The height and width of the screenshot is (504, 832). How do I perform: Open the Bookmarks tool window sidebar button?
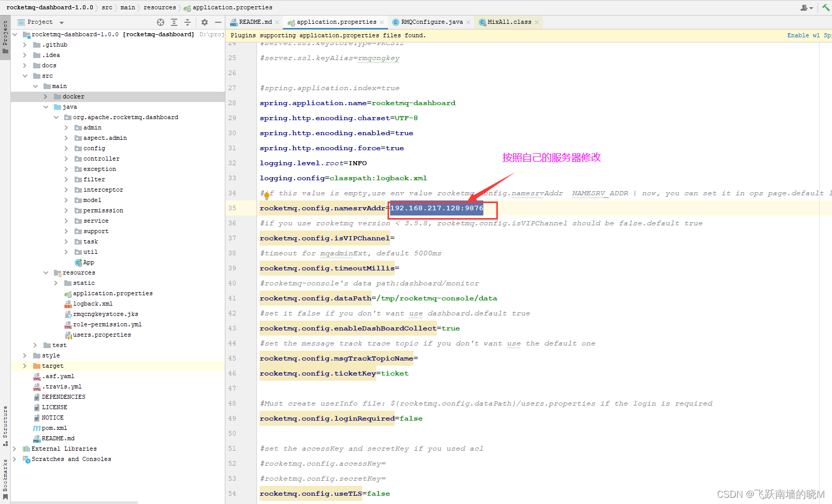click(x=5, y=480)
